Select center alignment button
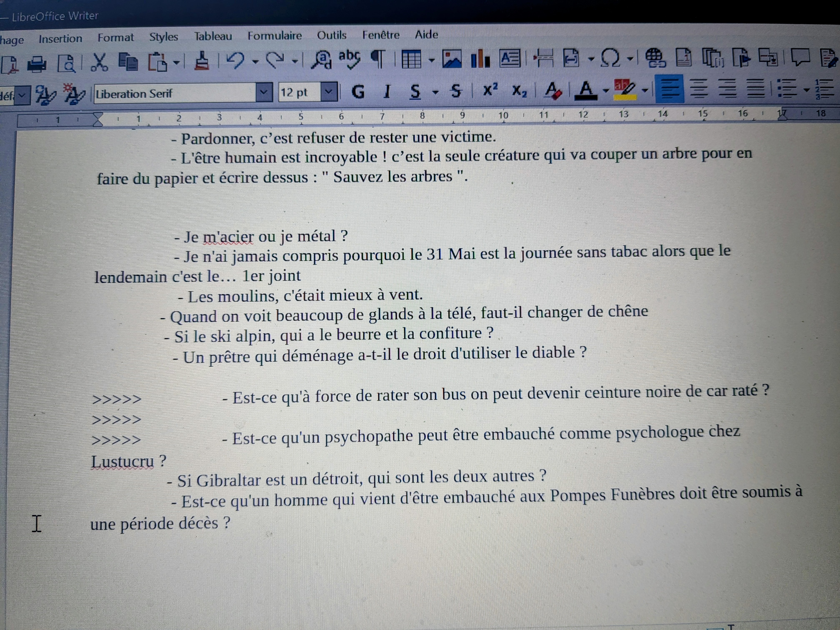Image resolution: width=840 pixels, height=630 pixels. click(x=699, y=89)
